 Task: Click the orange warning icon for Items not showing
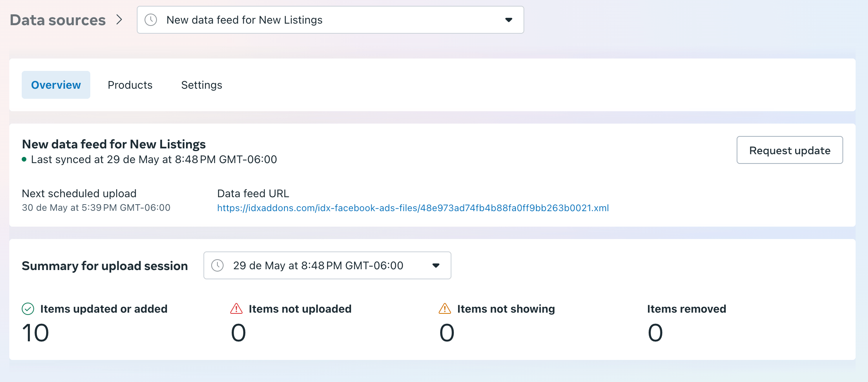(445, 309)
